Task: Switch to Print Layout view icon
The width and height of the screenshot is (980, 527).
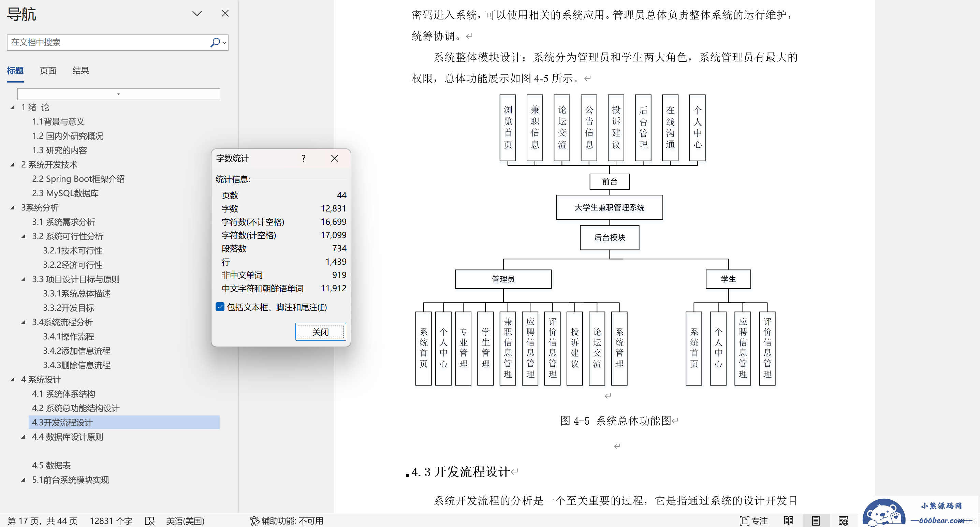Action: [x=816, y=521]
